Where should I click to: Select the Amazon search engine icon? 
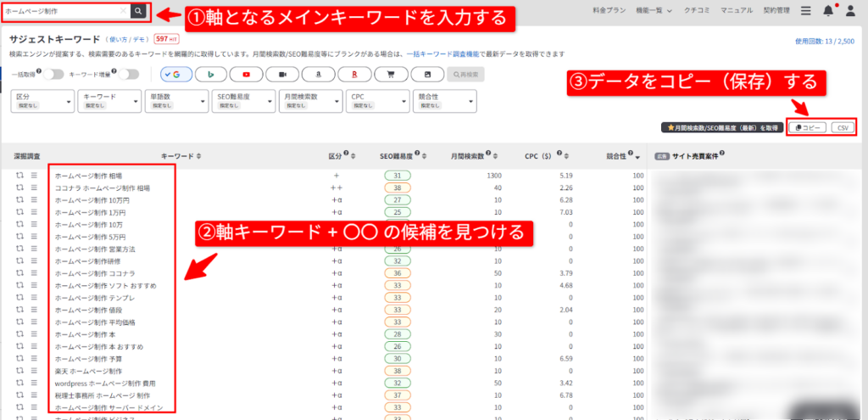(x=318, y=75)
